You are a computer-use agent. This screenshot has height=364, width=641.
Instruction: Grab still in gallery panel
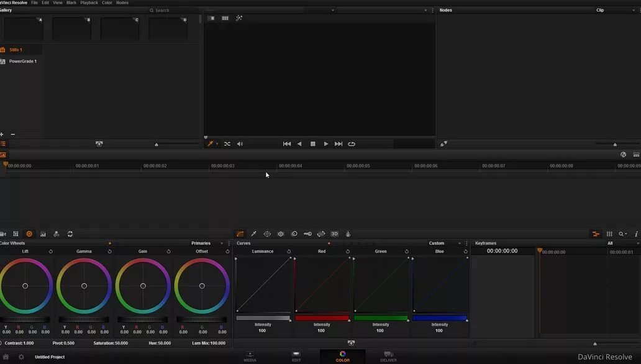click(99, 144)
